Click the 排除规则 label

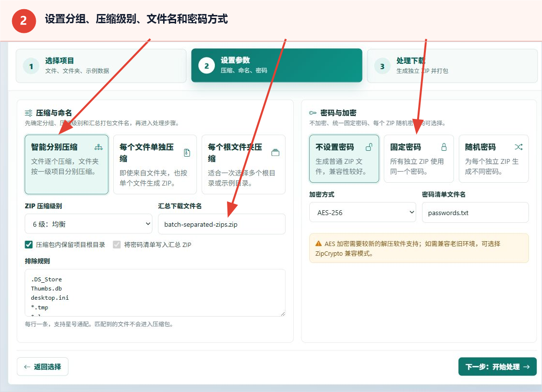coord(37,261)
